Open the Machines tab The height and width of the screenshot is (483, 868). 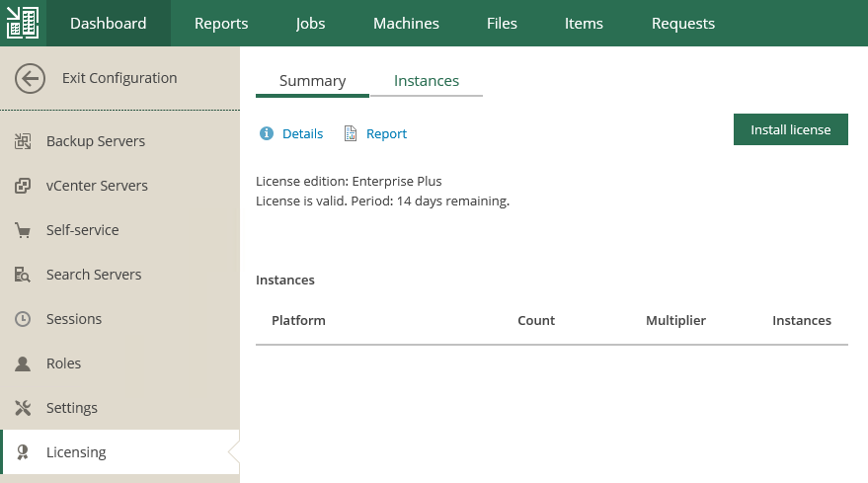pos(406,23)
